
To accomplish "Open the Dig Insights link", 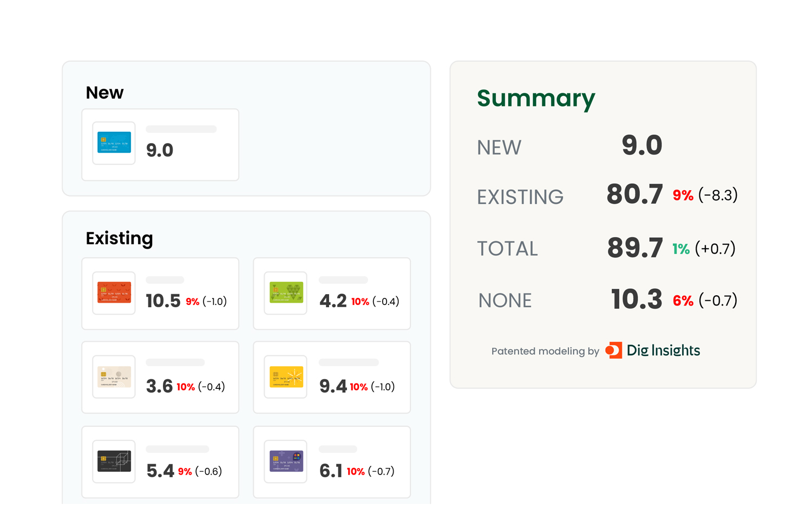I will 663,351.
